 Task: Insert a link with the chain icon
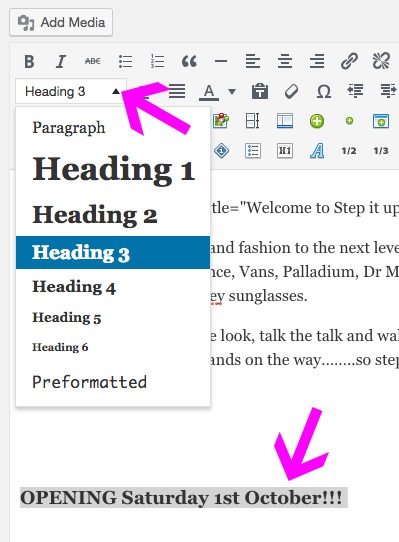(x=349, y=62)
